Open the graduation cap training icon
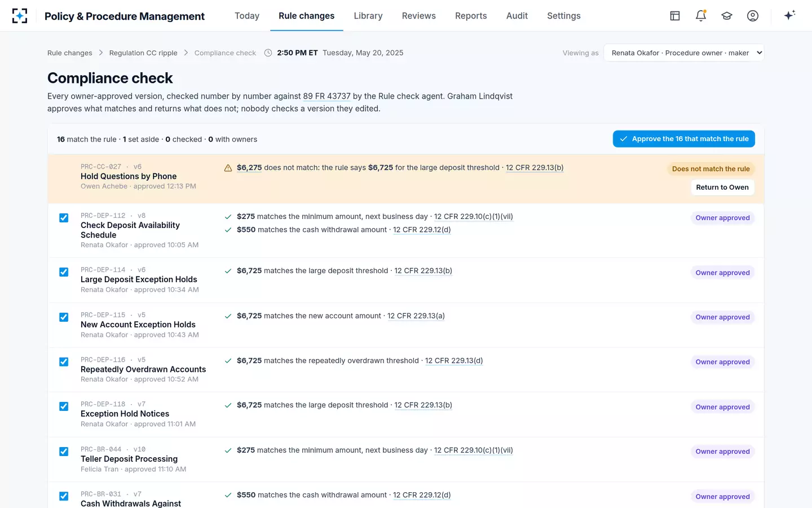 click(x=727, y=16)
